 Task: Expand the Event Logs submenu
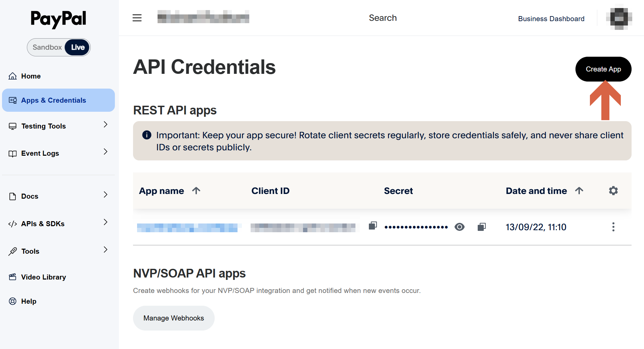[x=105, y=152]
